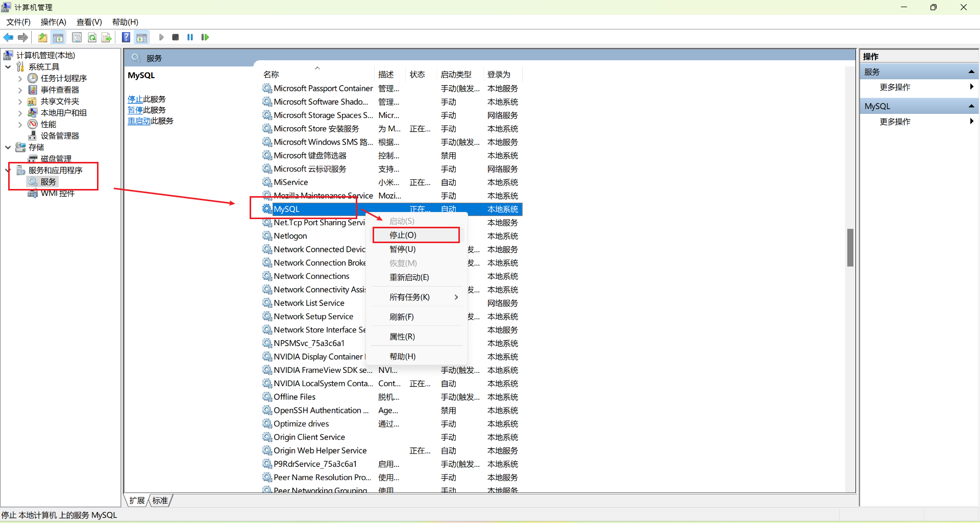Image resolution: width=980 pixels, height=523 pixels.
Task: Open the 文件(F) menu
Action: [x=18, y=22]
